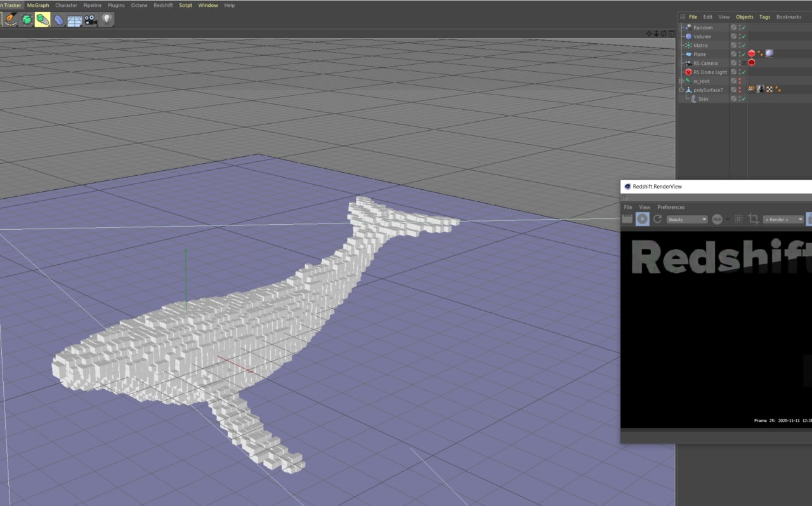Open the Plugins menu
The image size is (812, 506).
pyautogui.click(x=116, y=5)
